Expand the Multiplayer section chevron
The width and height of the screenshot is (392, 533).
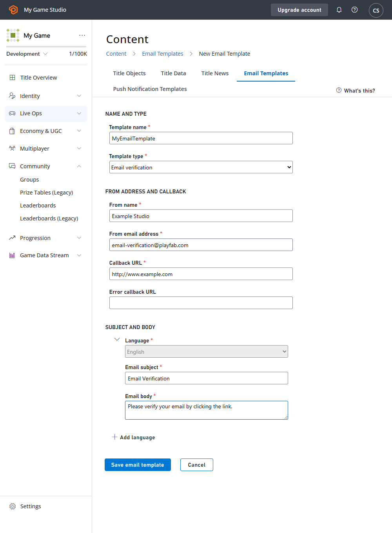79,149
